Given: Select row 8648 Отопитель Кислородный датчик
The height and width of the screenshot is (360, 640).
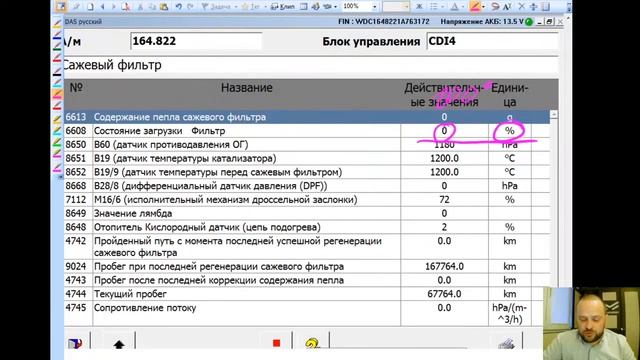Looking at the screenshot, I should [307, 227].
